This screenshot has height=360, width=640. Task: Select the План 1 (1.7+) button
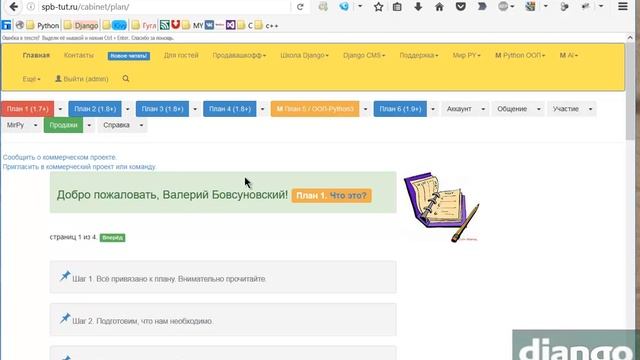27,109
